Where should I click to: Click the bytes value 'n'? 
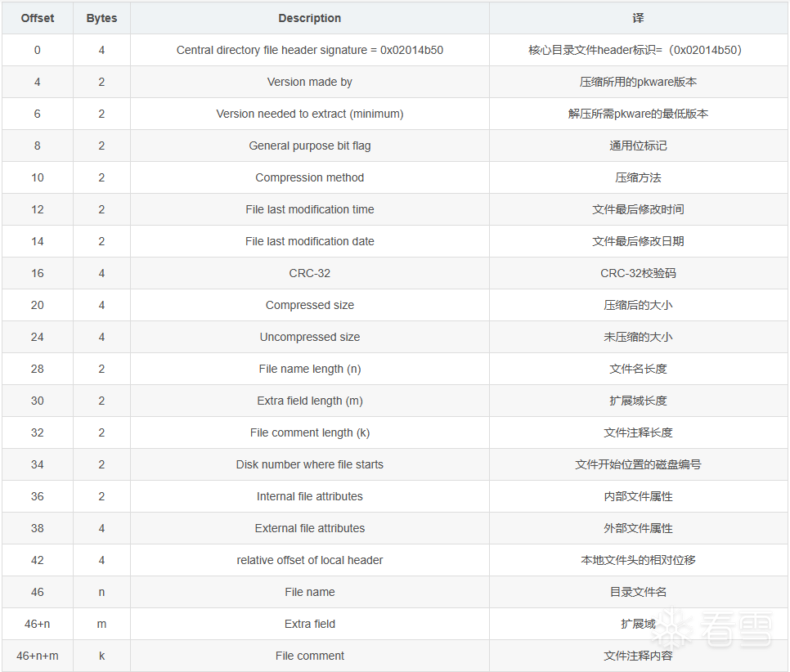[101, 593]
